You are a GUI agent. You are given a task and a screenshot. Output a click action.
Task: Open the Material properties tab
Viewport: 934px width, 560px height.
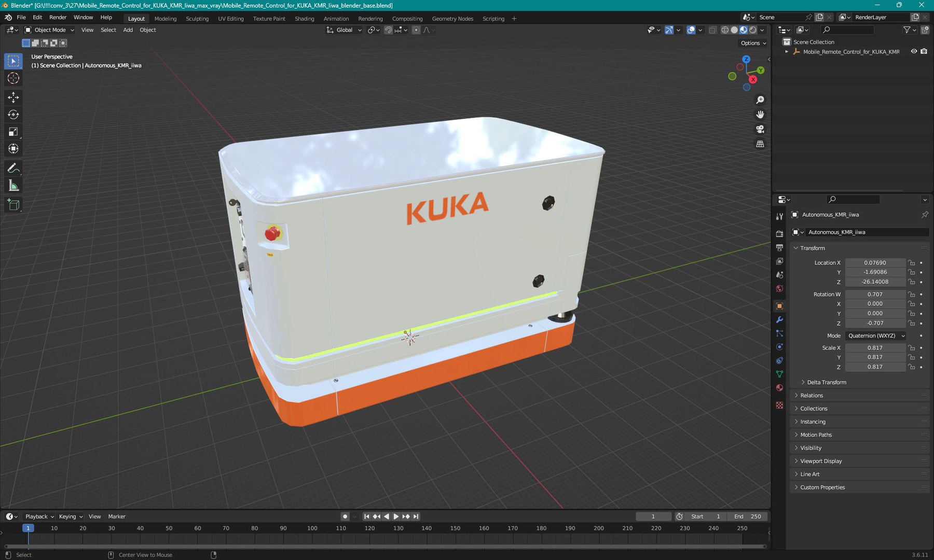point(779,388)
